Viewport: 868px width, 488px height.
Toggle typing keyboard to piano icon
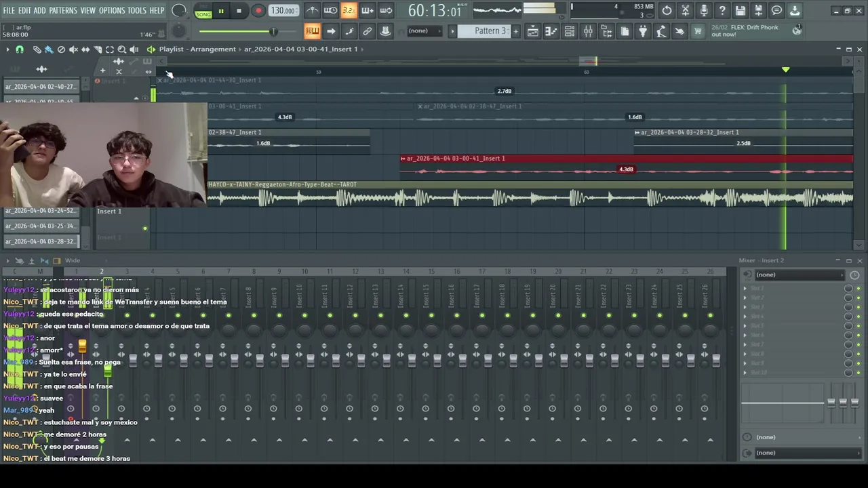click(x=312, y=31)
